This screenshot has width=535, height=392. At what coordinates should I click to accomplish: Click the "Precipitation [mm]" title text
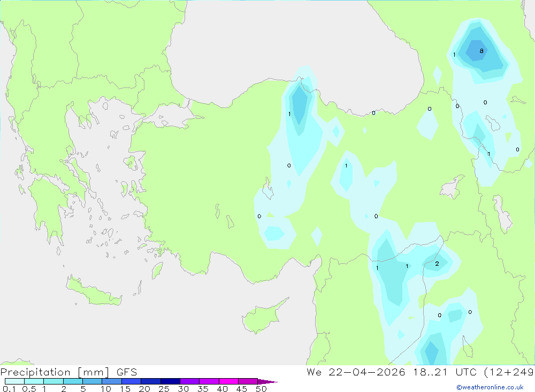(55, 372)
